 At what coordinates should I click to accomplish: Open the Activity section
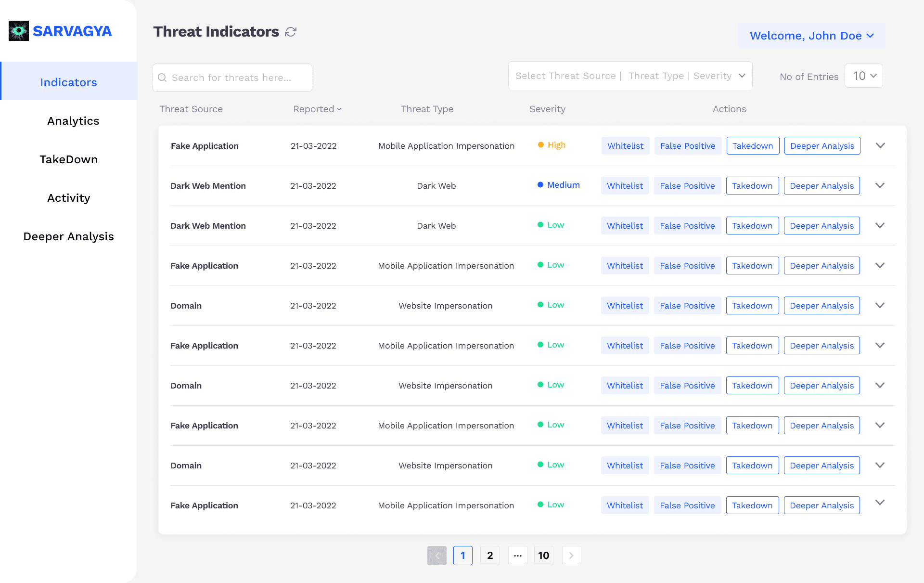click(69, 198)
